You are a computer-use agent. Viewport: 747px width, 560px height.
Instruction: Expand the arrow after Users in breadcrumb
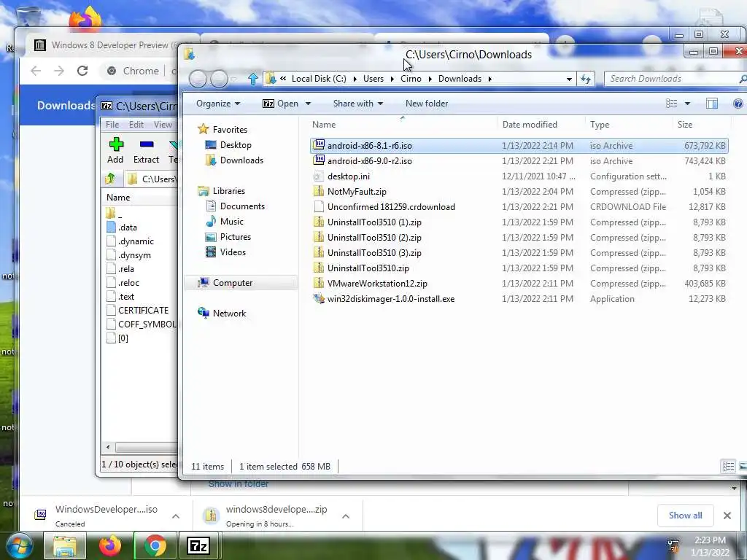coord(392,79)
